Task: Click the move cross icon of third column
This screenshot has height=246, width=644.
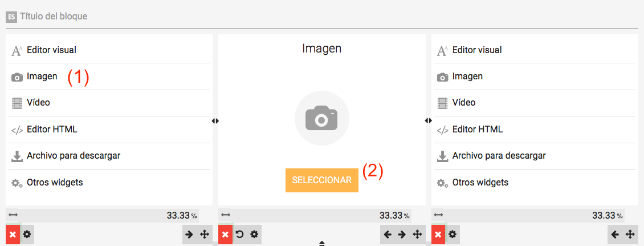Action: (630, 235)
